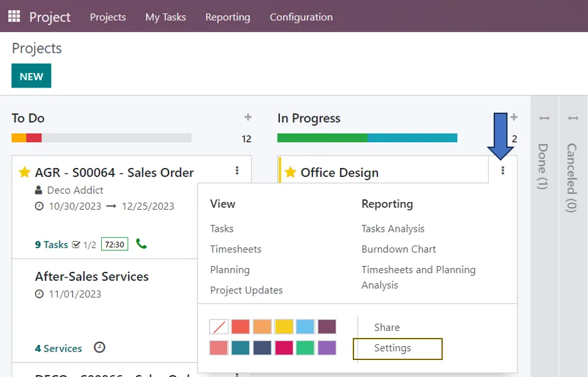
Task: Toggle favorite star on Office Design project
Action: tap(291, 172)
